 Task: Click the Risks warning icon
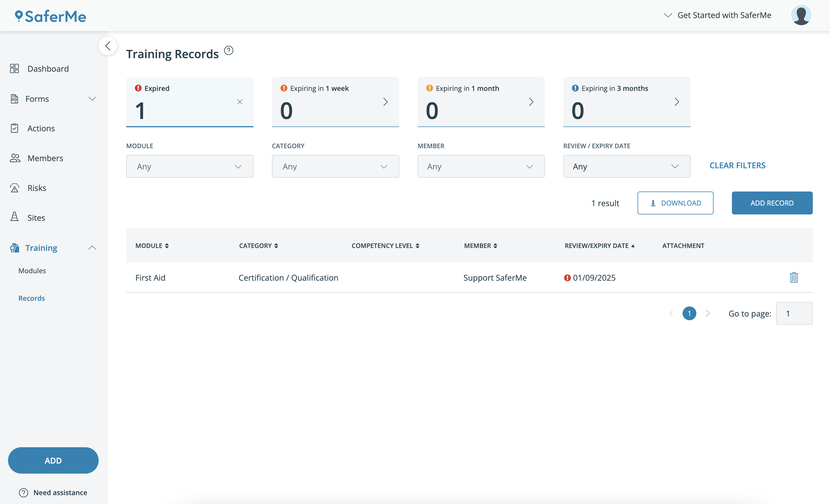tap(15, 188)
